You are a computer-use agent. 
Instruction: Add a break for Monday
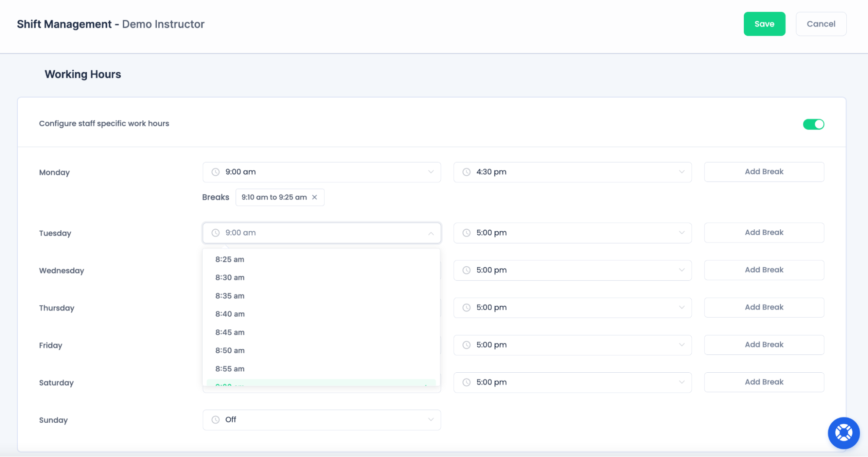[x=764, y=172]
